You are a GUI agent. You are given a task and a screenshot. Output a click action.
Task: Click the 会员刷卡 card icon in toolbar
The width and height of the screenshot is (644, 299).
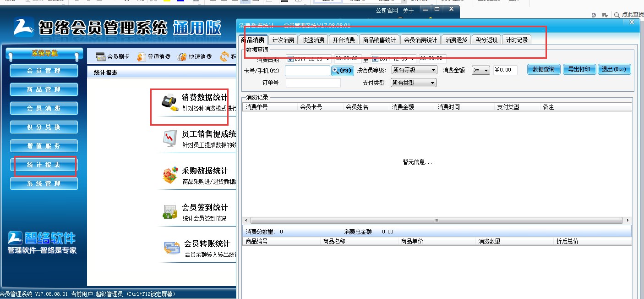[100, 57]
